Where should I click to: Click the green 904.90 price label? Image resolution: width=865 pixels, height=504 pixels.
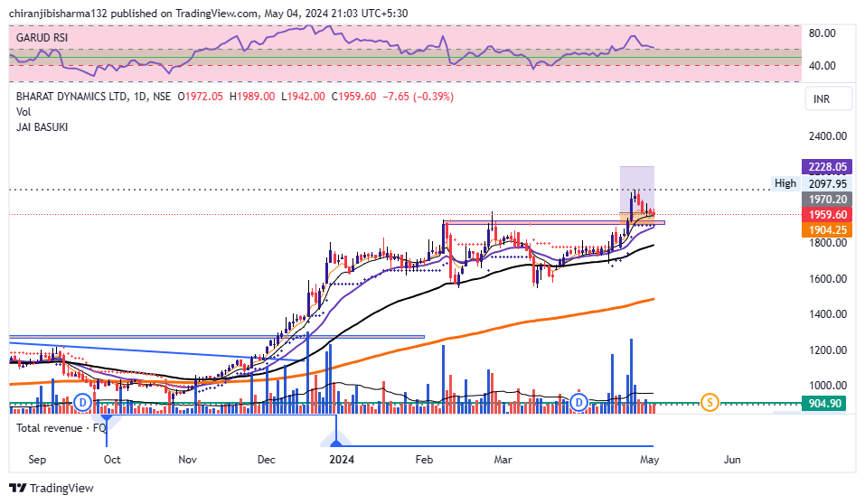coord(824,404)
